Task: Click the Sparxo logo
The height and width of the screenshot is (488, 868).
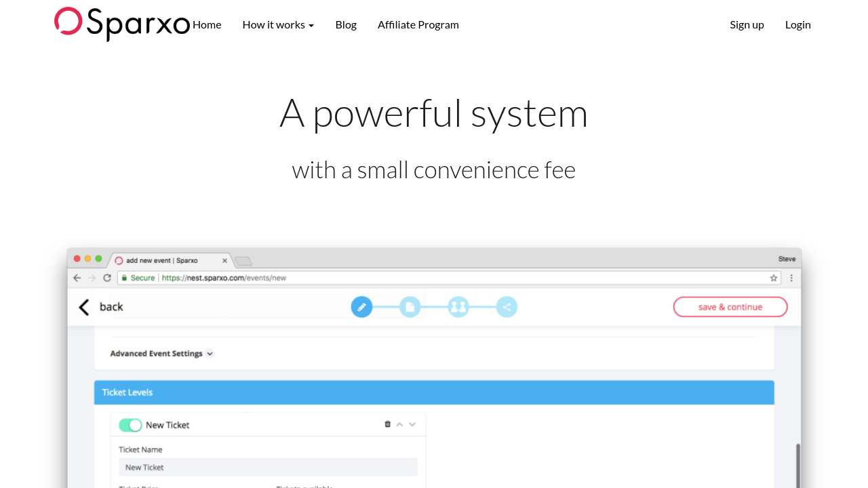Action: click(122, 24)
